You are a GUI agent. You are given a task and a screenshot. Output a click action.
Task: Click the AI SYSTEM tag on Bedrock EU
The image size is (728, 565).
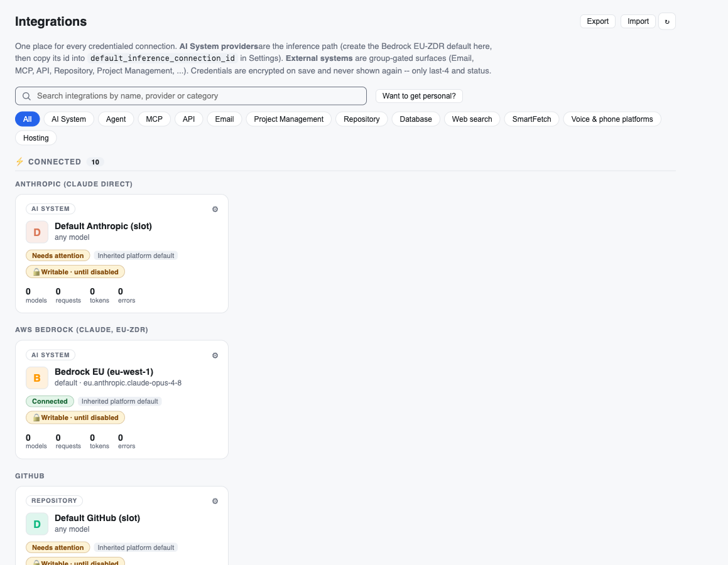click(50, 355)
